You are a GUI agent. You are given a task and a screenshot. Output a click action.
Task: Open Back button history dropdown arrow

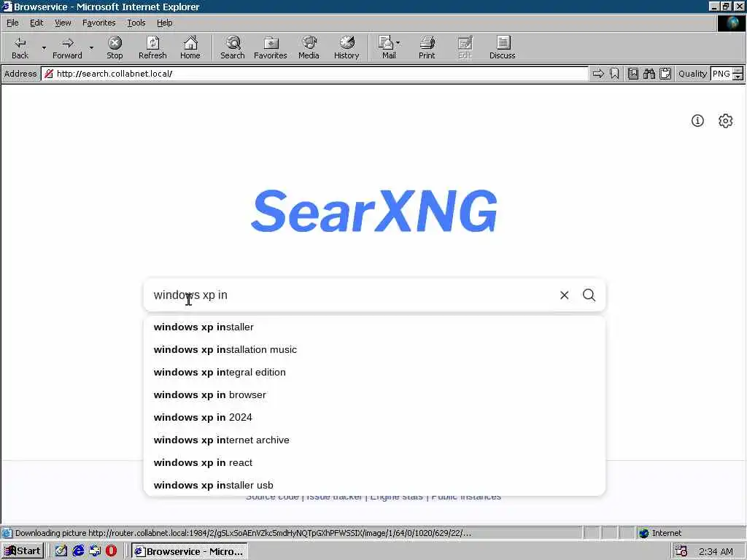(44, 47)
